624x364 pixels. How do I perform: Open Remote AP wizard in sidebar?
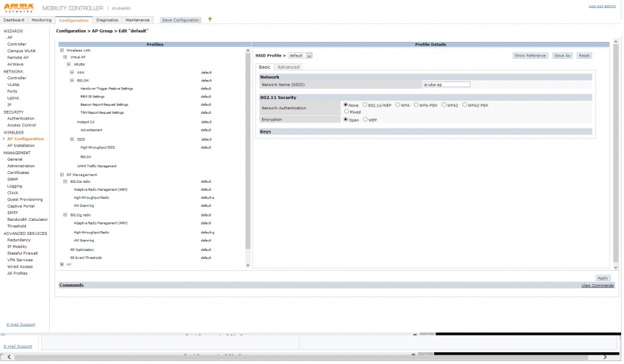[x=18, y=58]
